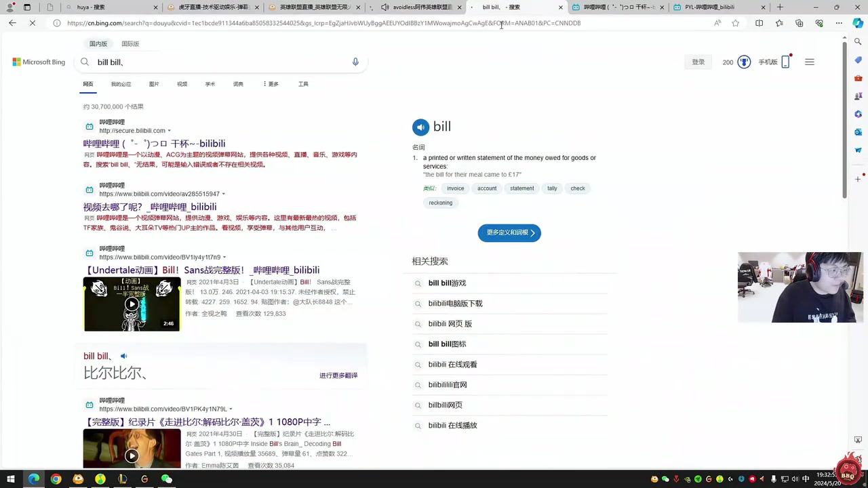Viewport: 868px width, 488px height.
Task: Open 哔哩哔哩 干杯 bilibili result link
Action: coord(154,144)
